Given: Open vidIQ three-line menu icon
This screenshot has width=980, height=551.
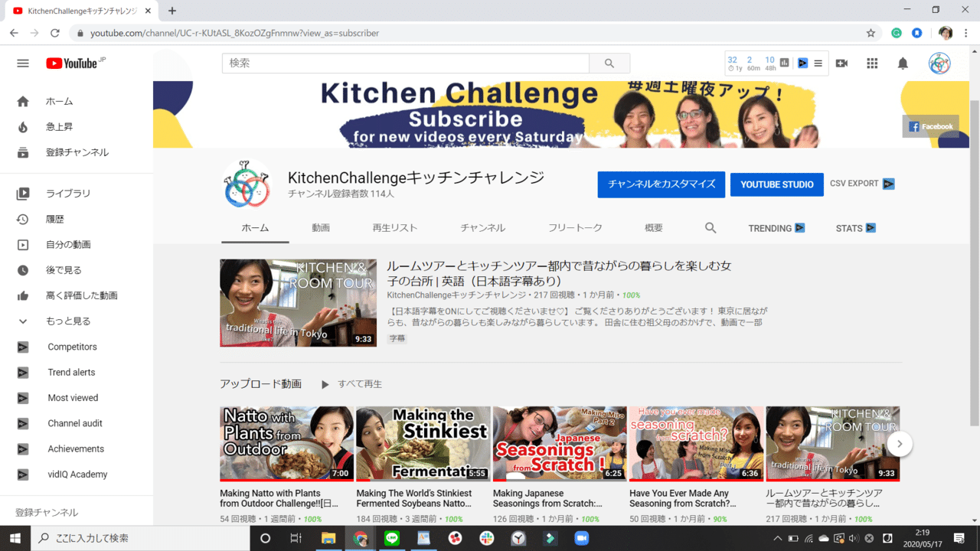Looking at the screenshot, I should click(818, 64).
